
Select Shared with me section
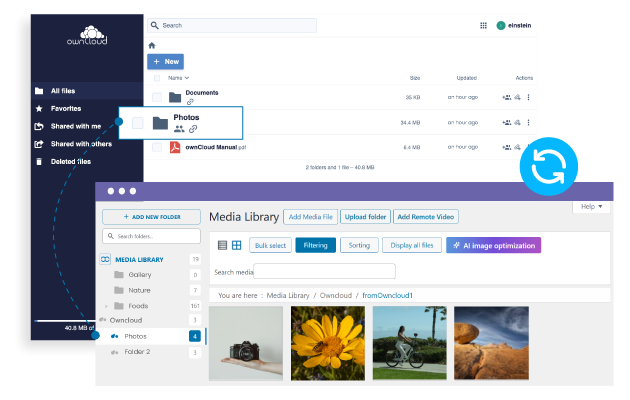75,126
